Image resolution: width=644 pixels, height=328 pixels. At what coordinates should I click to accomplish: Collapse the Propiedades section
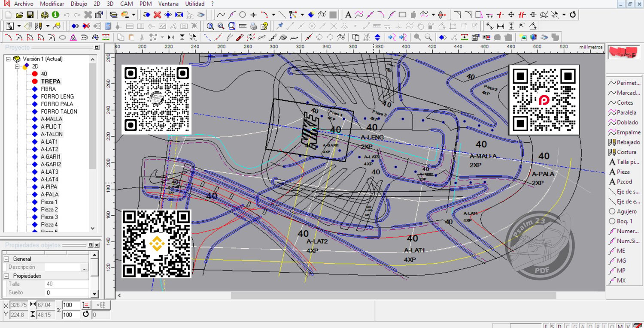pos(6,276)
